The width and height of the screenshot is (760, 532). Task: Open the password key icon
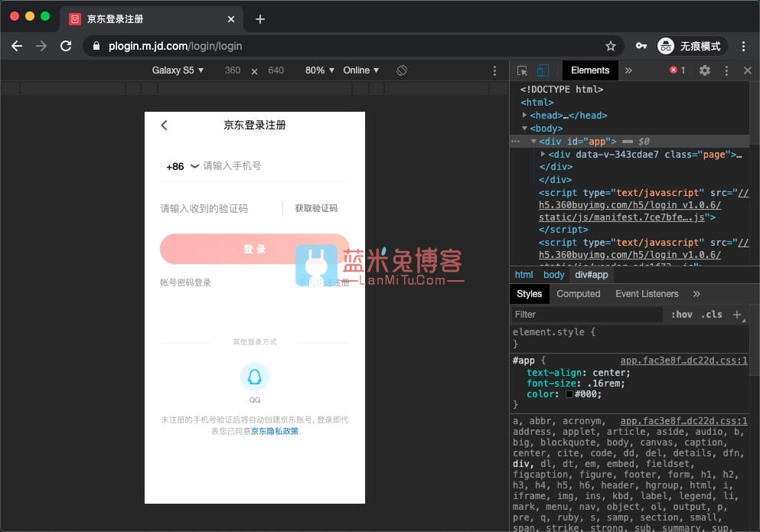(641, 46)
